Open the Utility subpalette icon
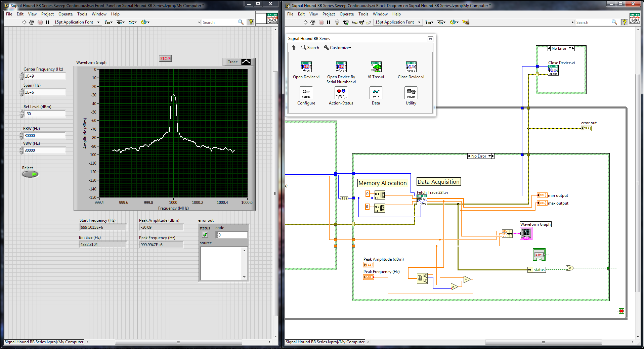This screenshot has height=349, width=644. [x=411, y=93]
